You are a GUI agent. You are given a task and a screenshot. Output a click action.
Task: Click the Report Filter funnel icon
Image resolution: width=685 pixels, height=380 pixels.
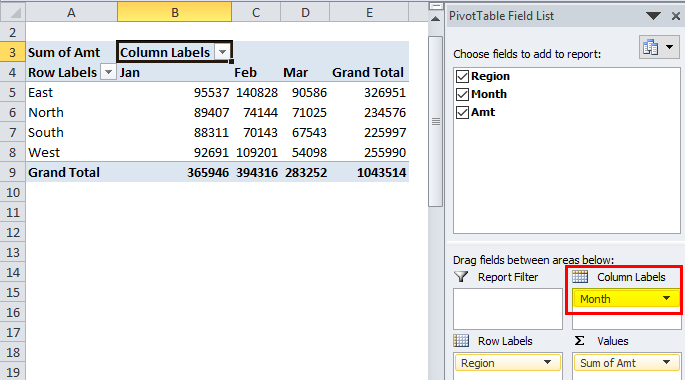tap(461, 276)
